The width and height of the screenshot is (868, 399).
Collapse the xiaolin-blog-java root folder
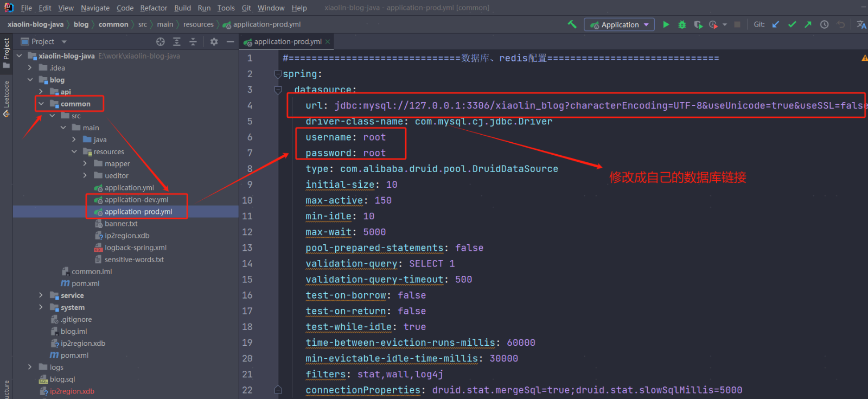[x=20, y=56]
